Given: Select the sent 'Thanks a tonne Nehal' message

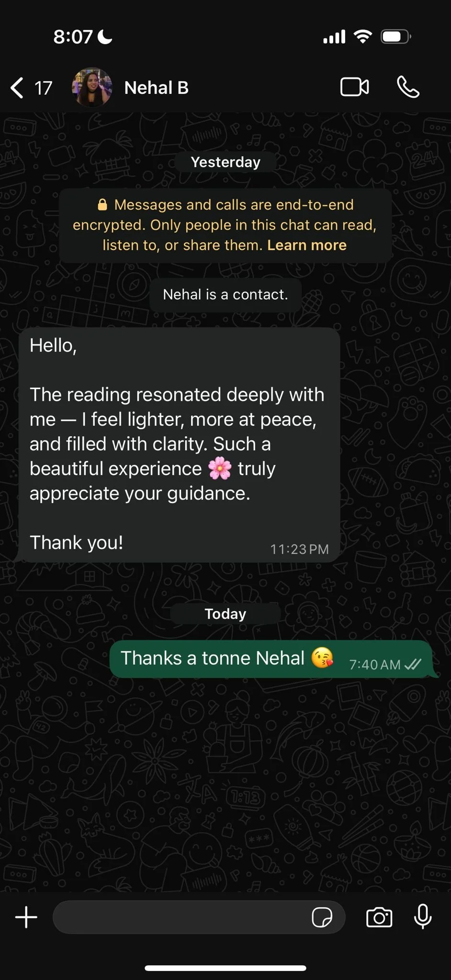Looking at the screenshot, I should coord(271,659).
